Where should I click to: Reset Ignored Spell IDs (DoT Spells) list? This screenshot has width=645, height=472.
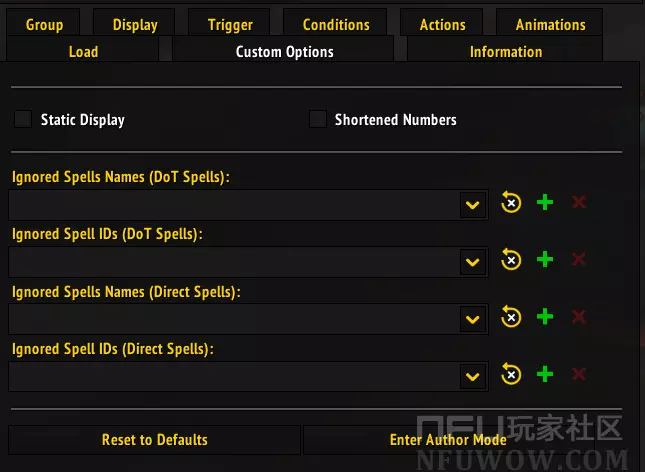click(511, 260)
